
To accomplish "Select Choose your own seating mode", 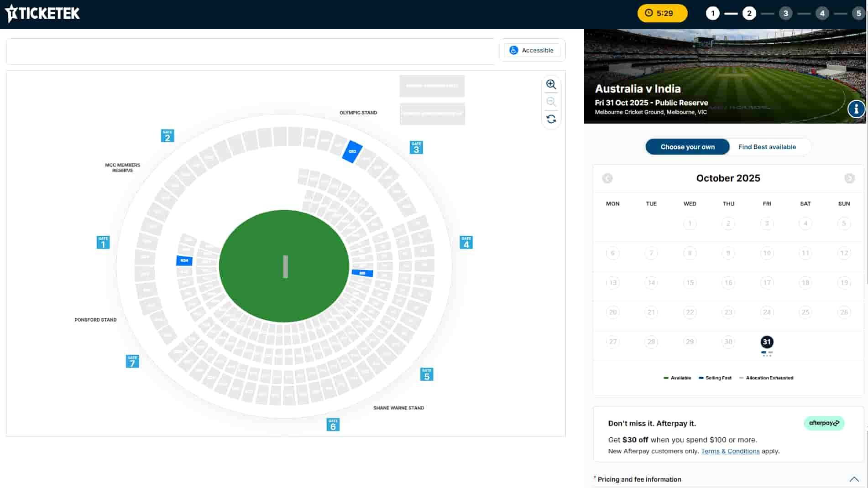I will [x=687, y=147].
